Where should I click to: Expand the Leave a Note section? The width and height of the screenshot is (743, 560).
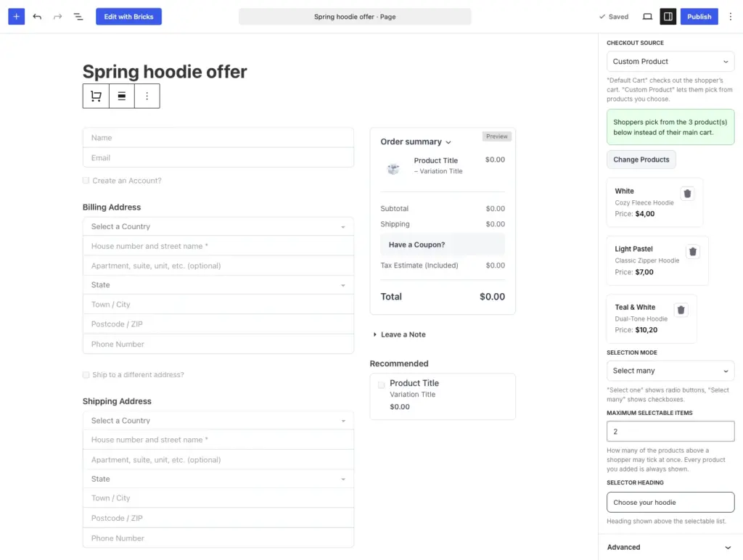tap(400, 334)
